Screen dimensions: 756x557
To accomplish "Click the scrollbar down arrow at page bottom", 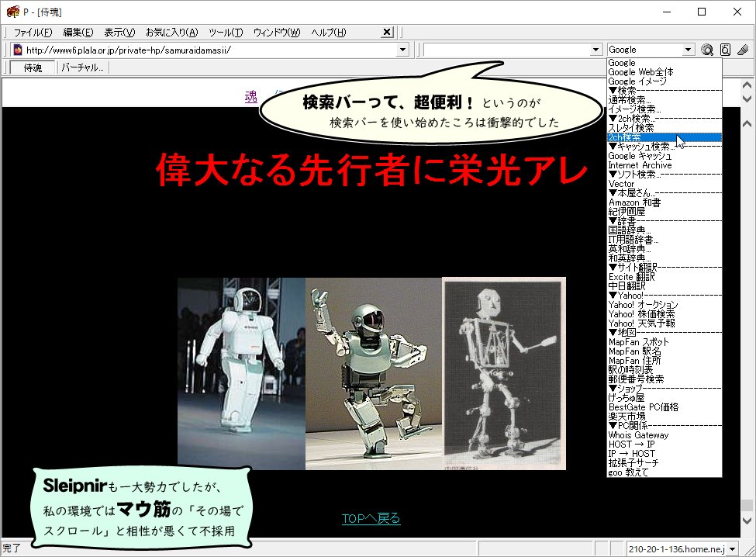I will [x=747, y=521].
